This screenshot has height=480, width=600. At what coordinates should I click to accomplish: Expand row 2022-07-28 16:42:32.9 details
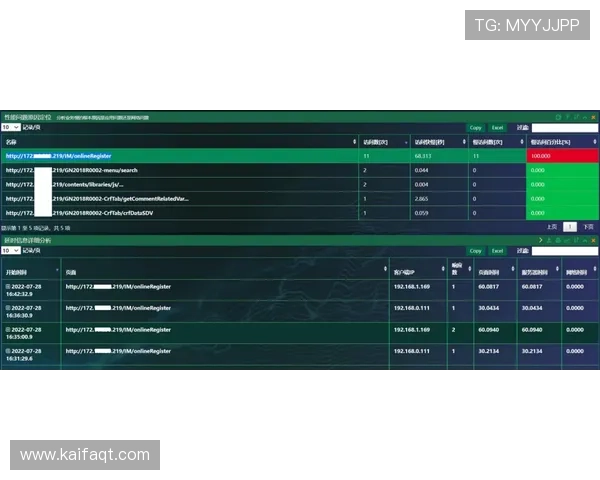tap(8, 286)
